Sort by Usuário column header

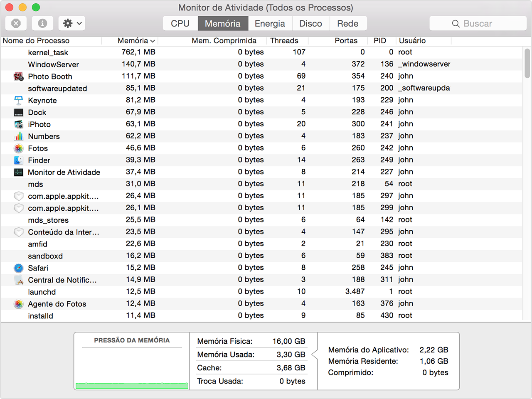coord(424,41)
